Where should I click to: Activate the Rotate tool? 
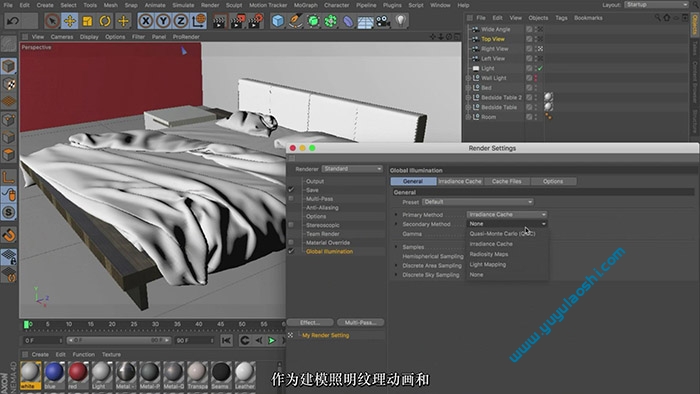(105, 21)
